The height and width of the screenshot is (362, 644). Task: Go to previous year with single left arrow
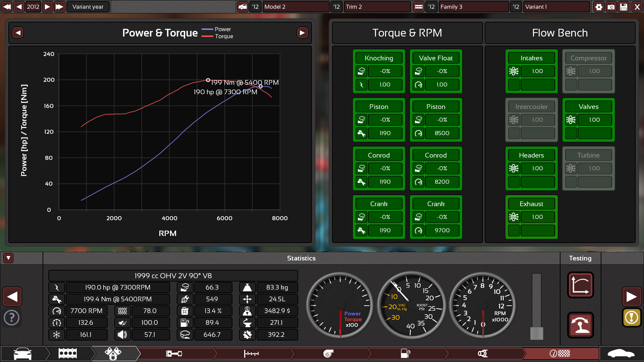click(x=19, y=7)
